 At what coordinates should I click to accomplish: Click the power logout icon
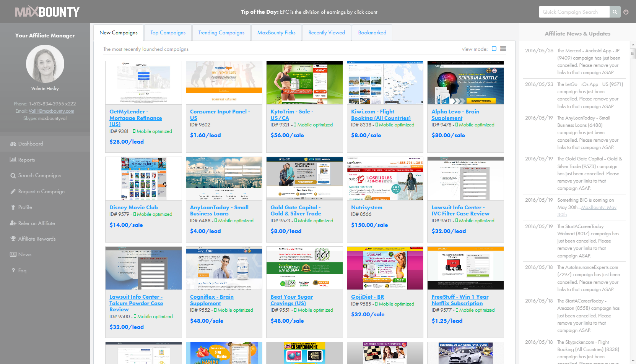click(626, 12)
